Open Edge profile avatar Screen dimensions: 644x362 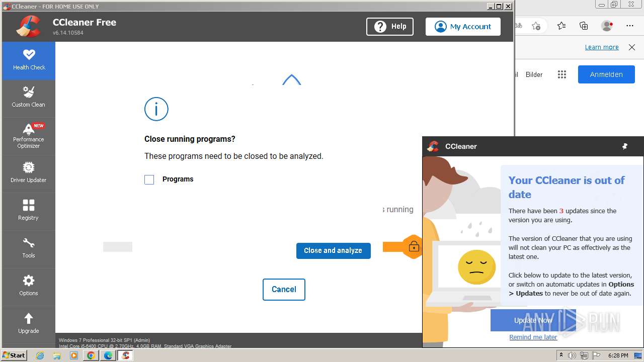607,26
